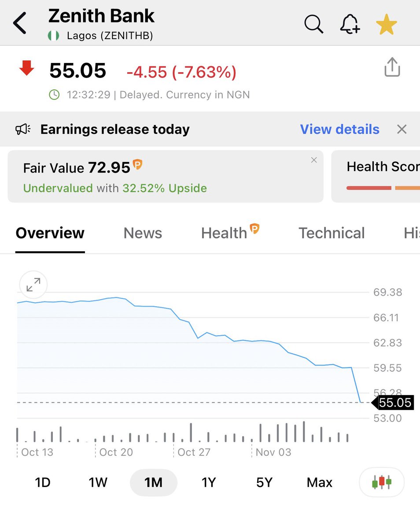
Task: Tap the 55.05 current price marker
Action: pos(393,402)
